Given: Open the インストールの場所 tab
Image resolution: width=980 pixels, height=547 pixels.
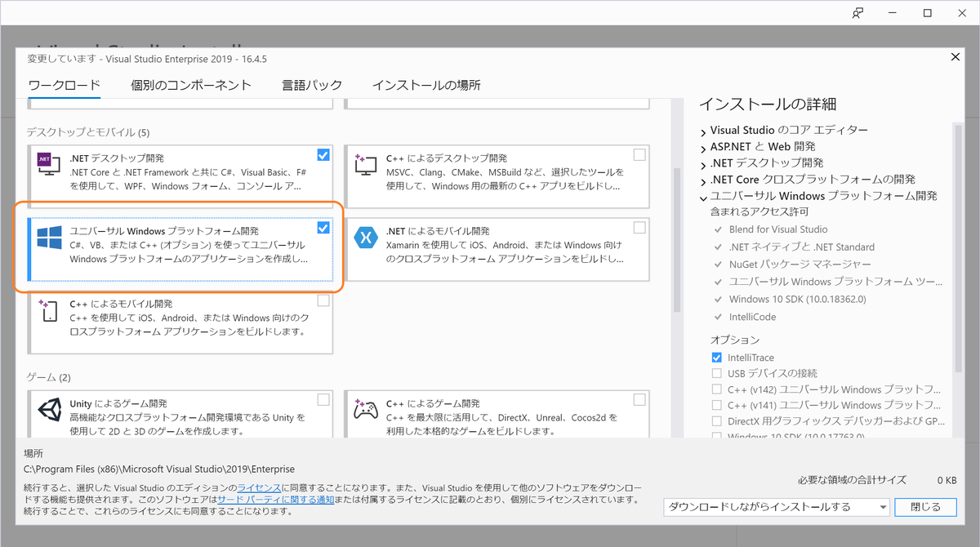Looking at the screenshot, I should [426, 85].
